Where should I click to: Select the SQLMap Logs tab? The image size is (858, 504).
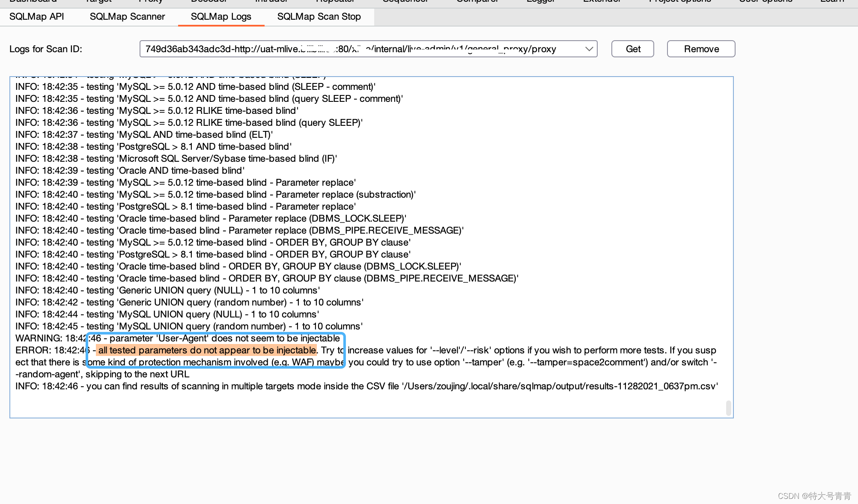[x=221, y=17]
